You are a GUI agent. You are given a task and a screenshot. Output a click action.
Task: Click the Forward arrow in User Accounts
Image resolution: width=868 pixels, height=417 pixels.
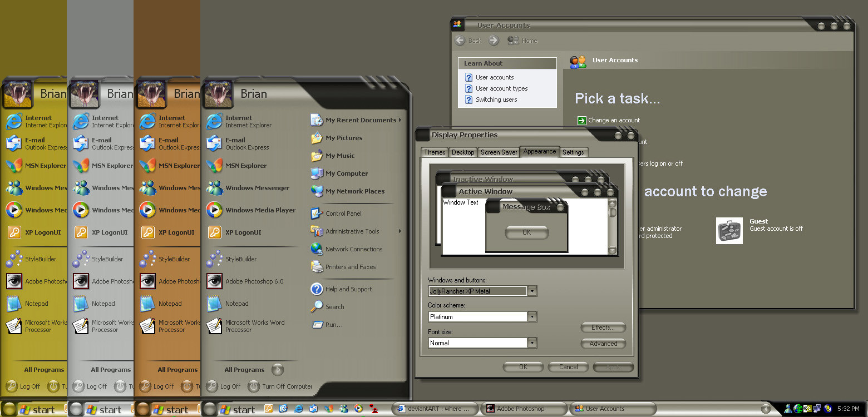494,41
